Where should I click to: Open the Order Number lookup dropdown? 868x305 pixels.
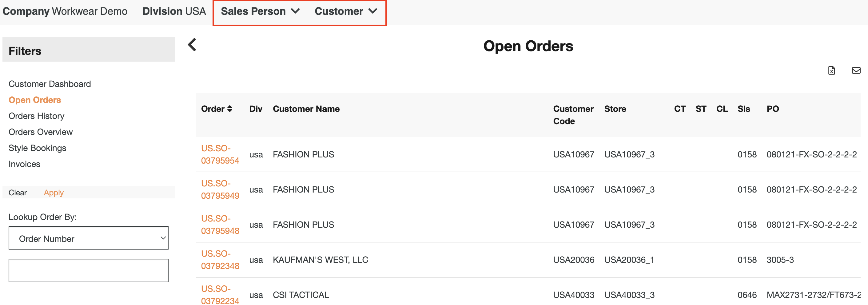point(88,238)
